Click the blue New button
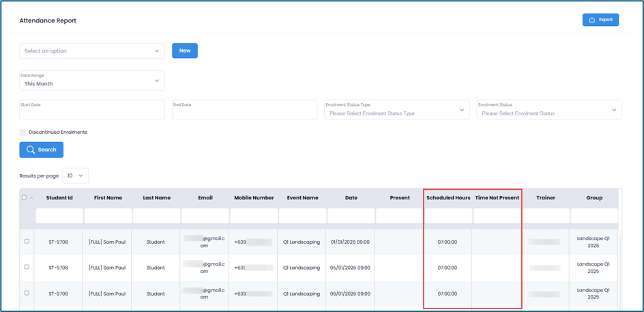Viewport: 644px width, 312px height. tap(184, 51)
